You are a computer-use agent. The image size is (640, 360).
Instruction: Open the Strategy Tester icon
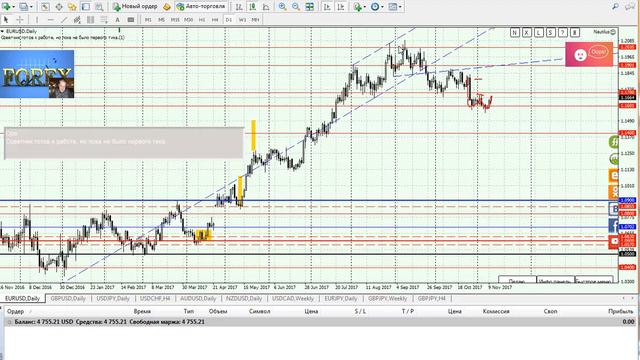(x=99, y=7)
